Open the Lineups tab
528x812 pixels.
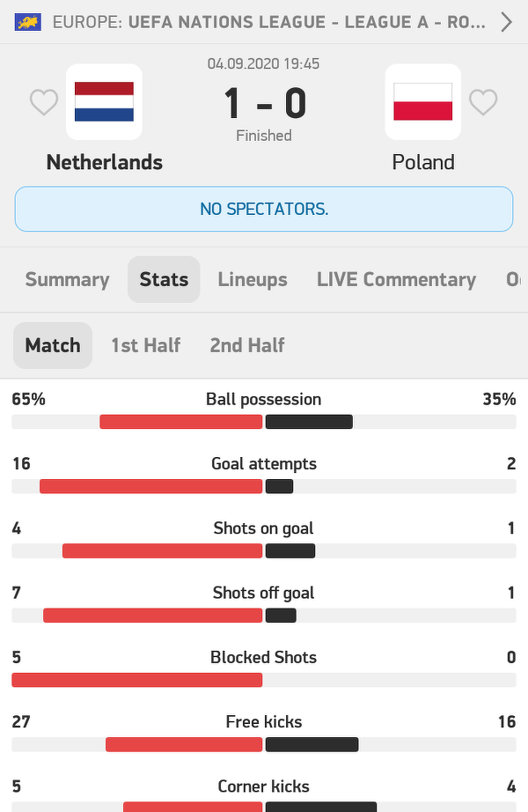pyautogui.click(x=253, y=279)
